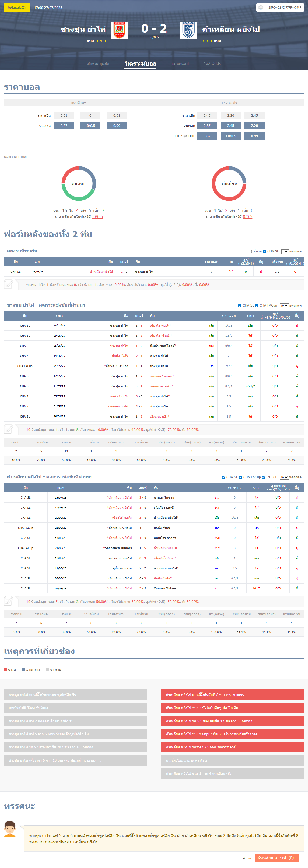Image resolution: width=308 pixels, height=868 pixels.
Task: Click live 1x2 away odds 2.28
Action: coord(254,126)
